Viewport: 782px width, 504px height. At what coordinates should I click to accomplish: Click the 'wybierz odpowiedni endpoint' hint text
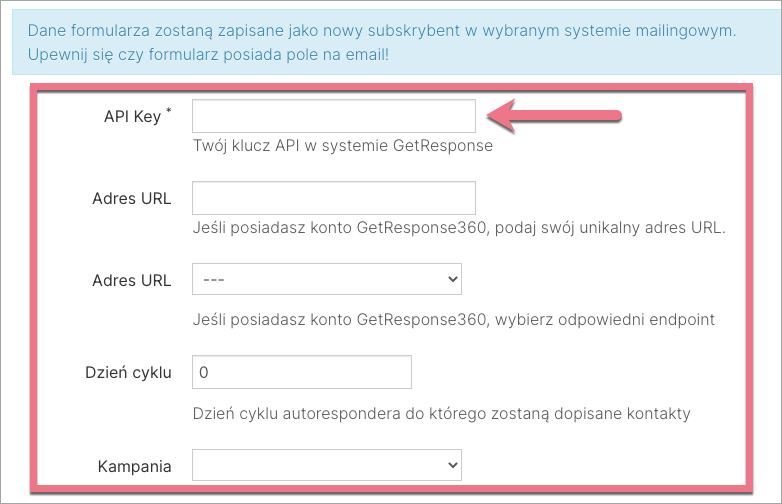click(x=612, y=320)
